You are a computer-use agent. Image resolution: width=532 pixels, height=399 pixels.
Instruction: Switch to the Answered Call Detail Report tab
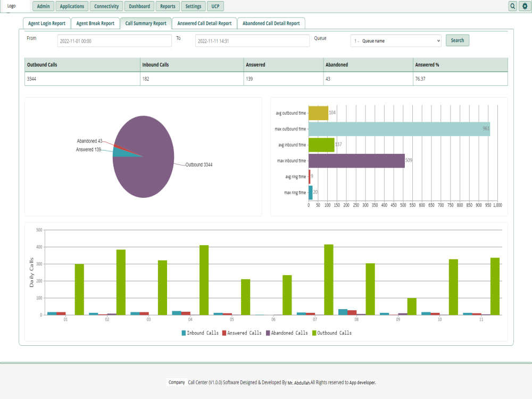204,23
